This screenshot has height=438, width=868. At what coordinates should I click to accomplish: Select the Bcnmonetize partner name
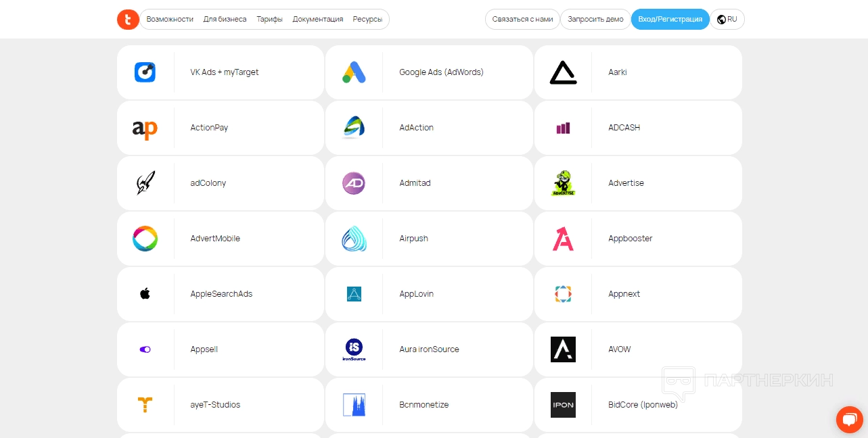[x=424, y=405]
